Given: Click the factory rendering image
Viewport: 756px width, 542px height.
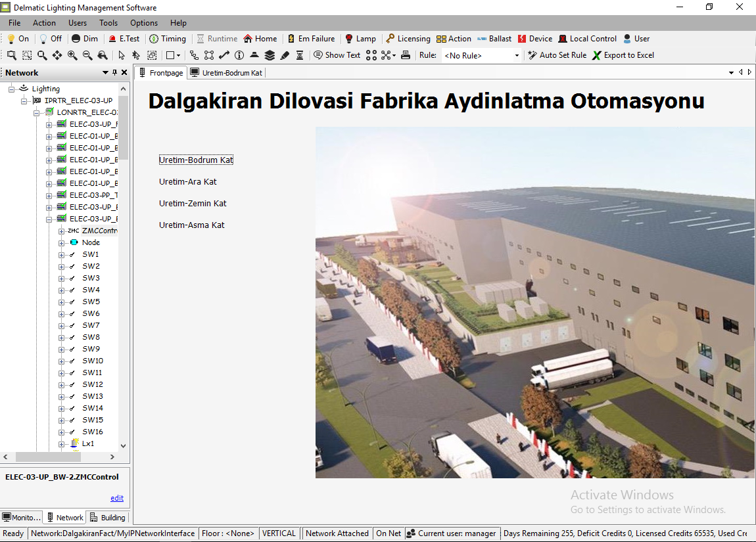Looking at the screenshot, I should coord(536,303).
